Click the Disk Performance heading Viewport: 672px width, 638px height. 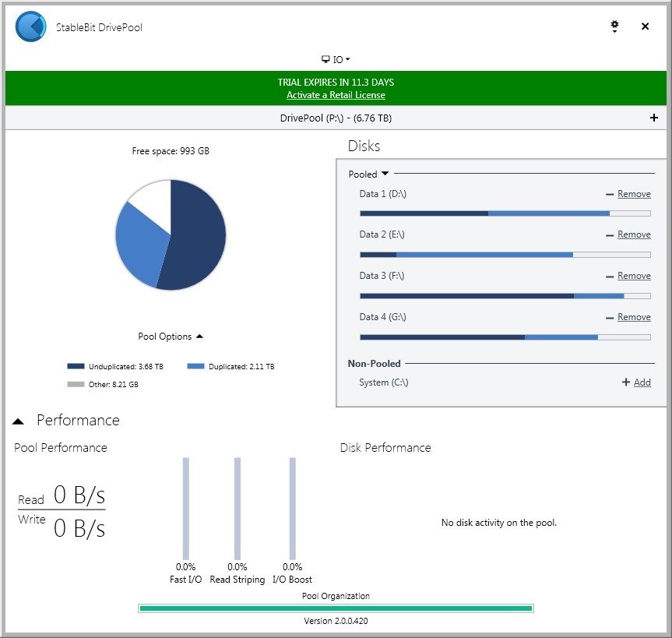click(x=385, y=448)
